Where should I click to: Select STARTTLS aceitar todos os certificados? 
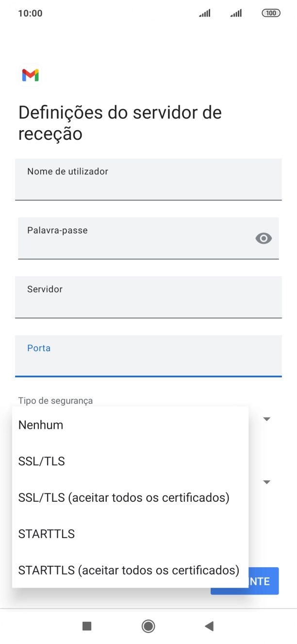click(129, 570)
